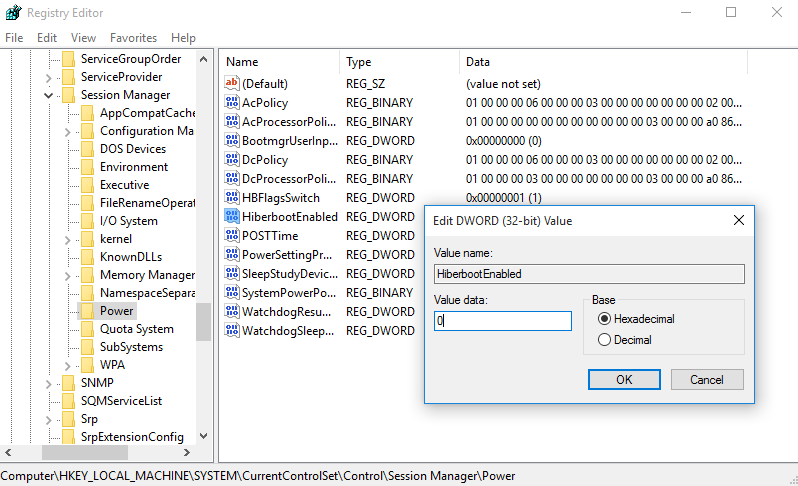Click the Environment folder icon

pyautogui.click(x=87, y=167)
